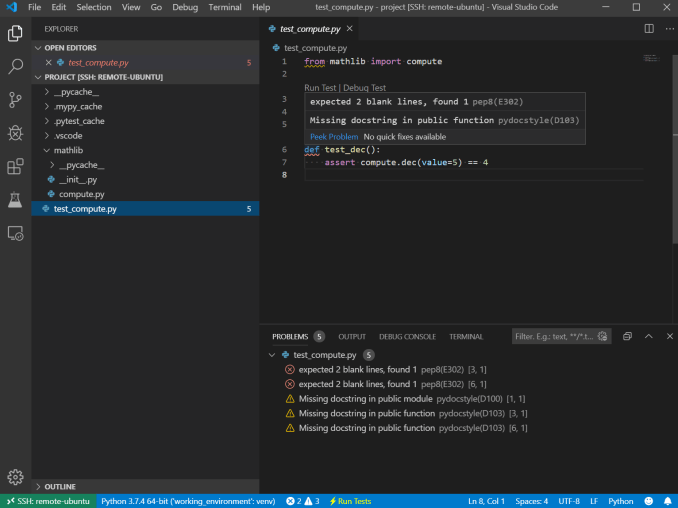Image resolution: width=678 pixels, height=508 pixels.
Task: Open the Go menu
Action: 156,7
